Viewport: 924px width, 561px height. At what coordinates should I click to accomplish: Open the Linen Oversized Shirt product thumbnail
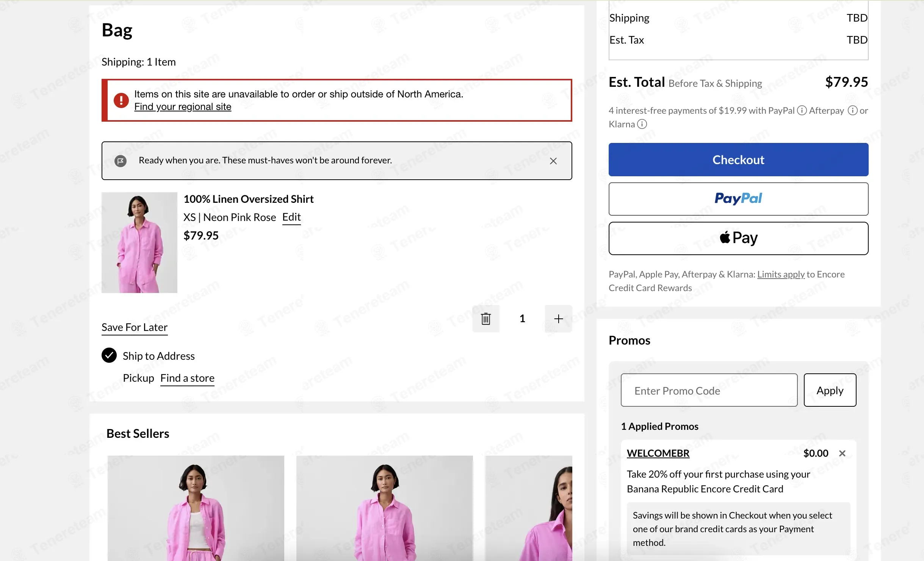point(139,243)
